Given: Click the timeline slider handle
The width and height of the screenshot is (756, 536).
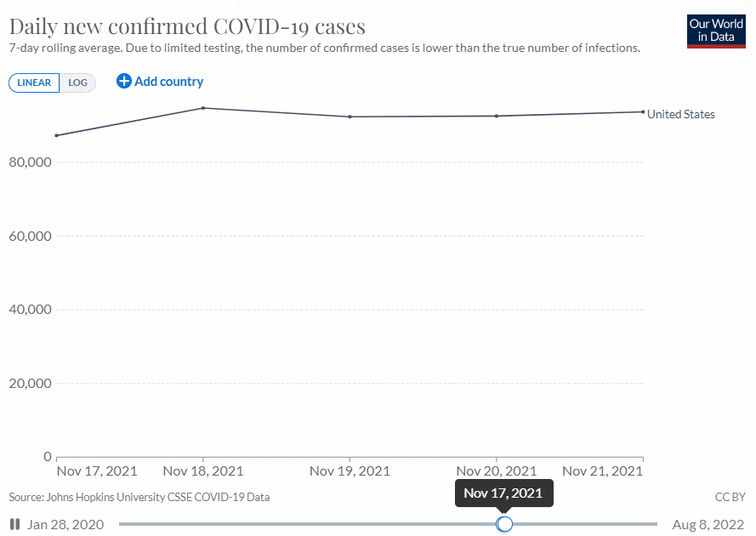Looking at the screenshot, I should (504, 524).
